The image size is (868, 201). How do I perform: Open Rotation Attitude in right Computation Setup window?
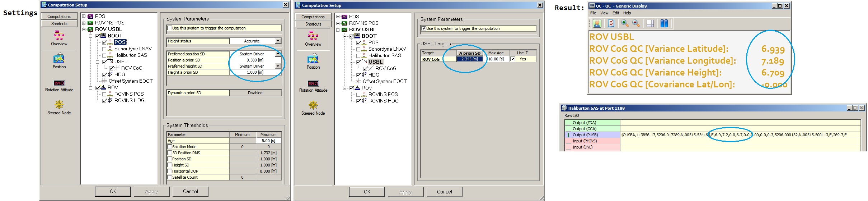313,87
